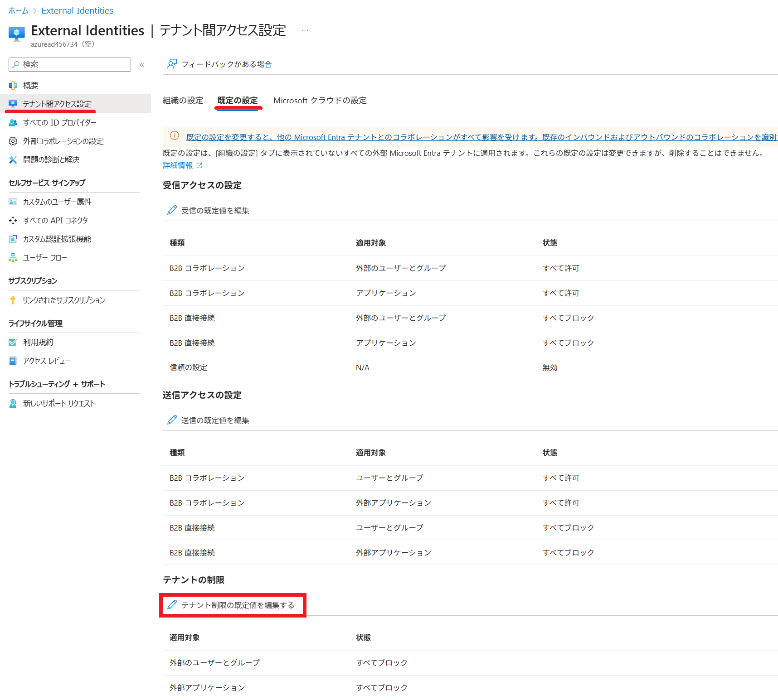Click the 新しいサポート リクエスト person icon
The image size is (778, 700).
pos(13,403)
